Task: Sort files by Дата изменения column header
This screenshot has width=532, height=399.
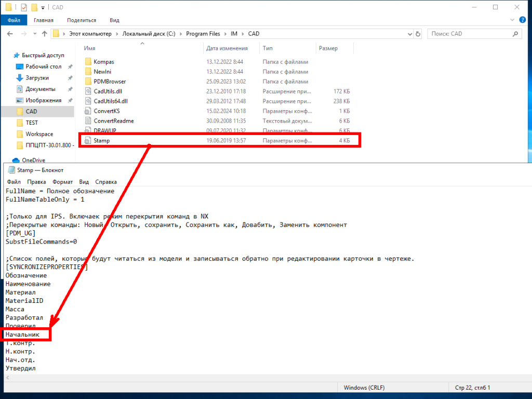Action: pyautogui.click(x=227, y=48)
